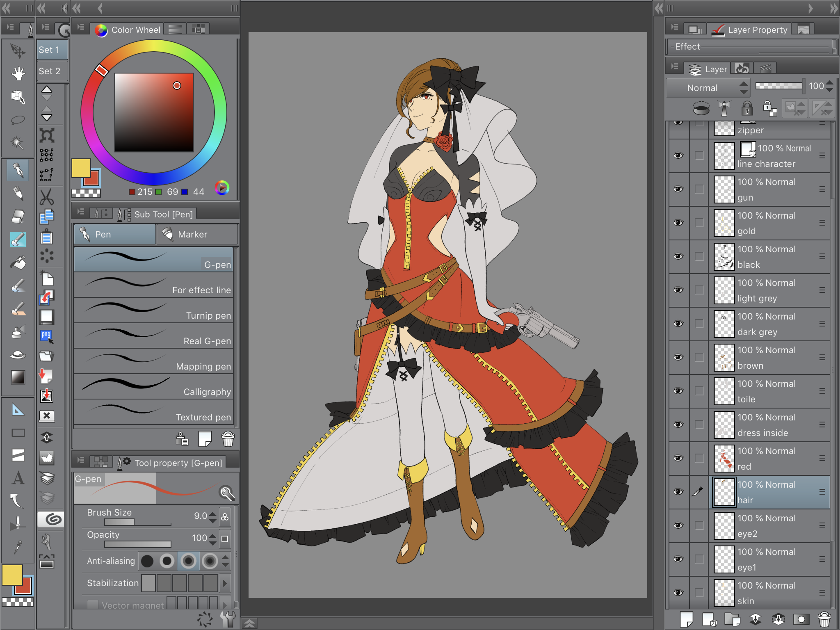Delete layer with trash icon in Layer panel
Viewport: 840px width, 630px height.
point(824,619)
